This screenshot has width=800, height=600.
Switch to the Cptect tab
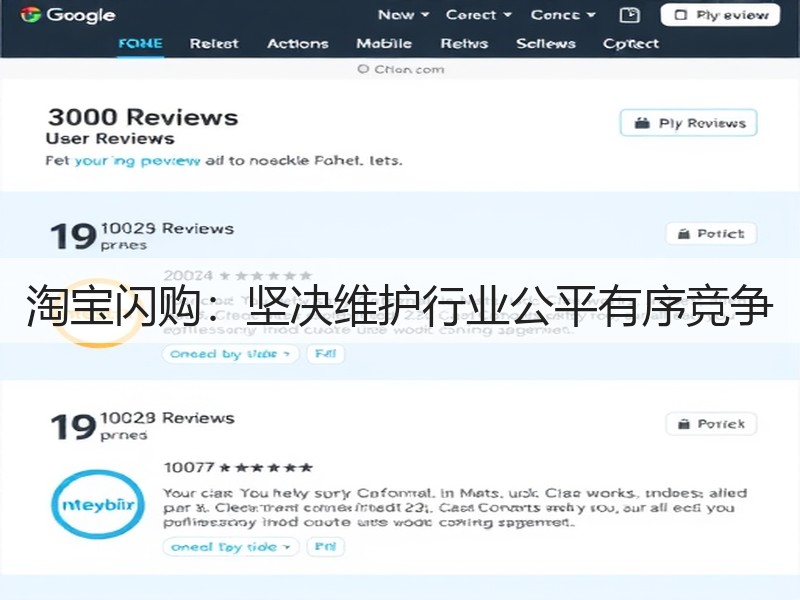click(631, 43)
